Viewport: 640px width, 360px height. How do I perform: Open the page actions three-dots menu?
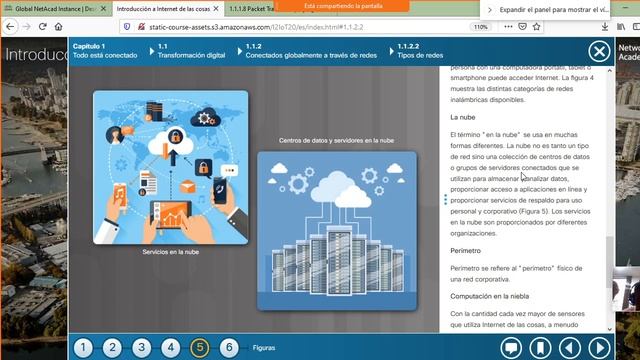click(x=508, y=27)
